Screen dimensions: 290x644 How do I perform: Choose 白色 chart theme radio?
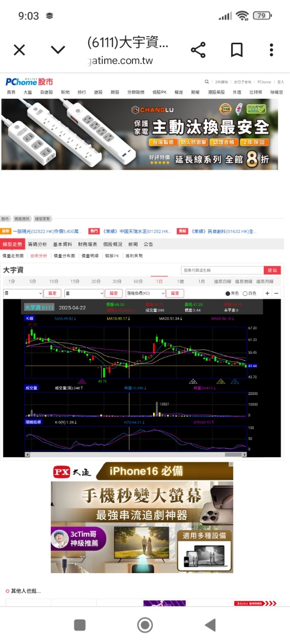(245, 293)
